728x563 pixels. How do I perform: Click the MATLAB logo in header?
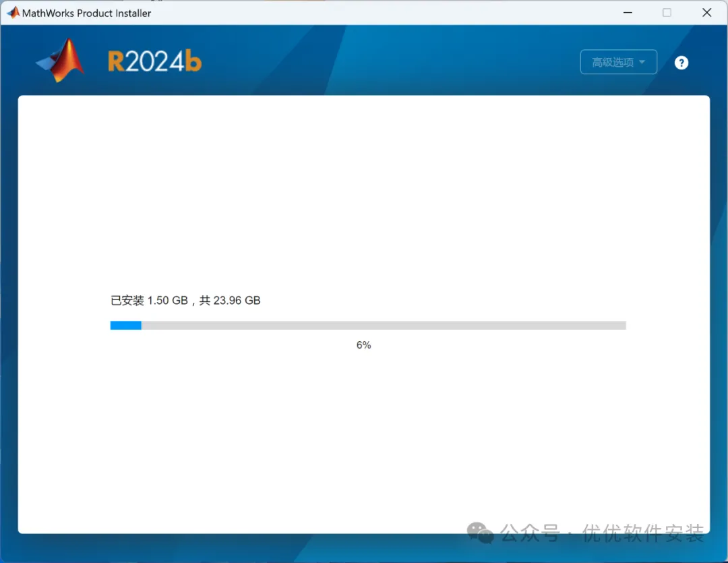click(61, 61)
